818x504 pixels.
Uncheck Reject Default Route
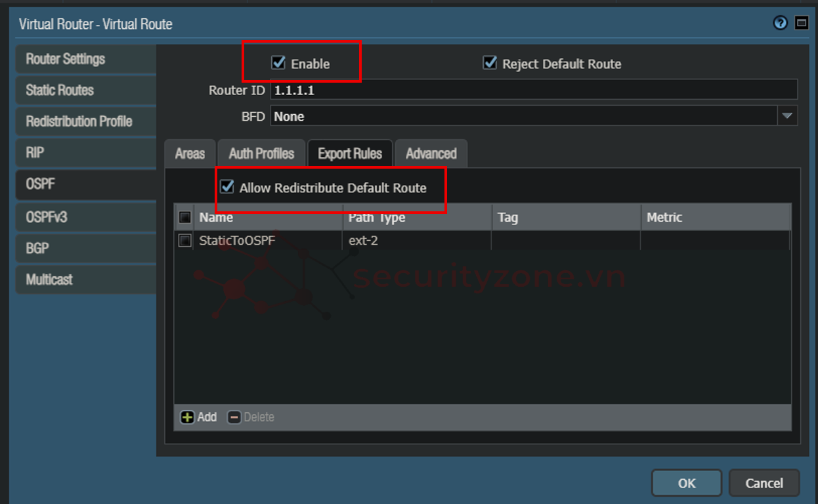[490, 63]
